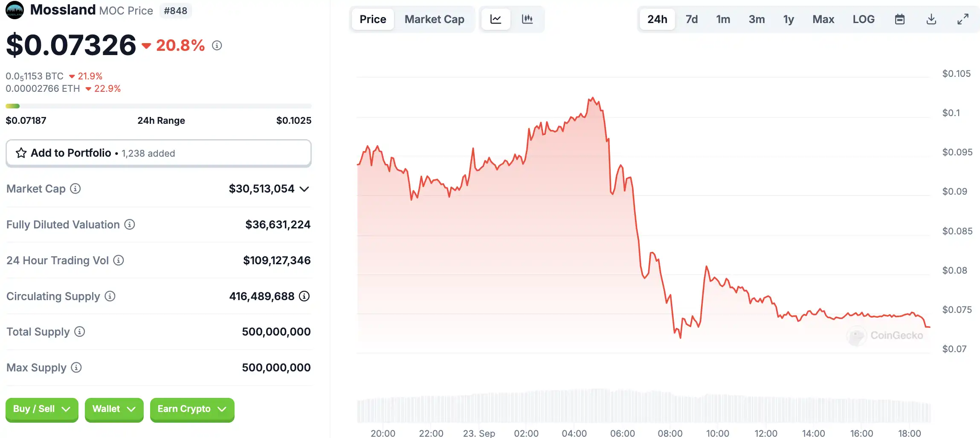Click the Mossland coin logo
980x438 pixels.
click(14, 10)
